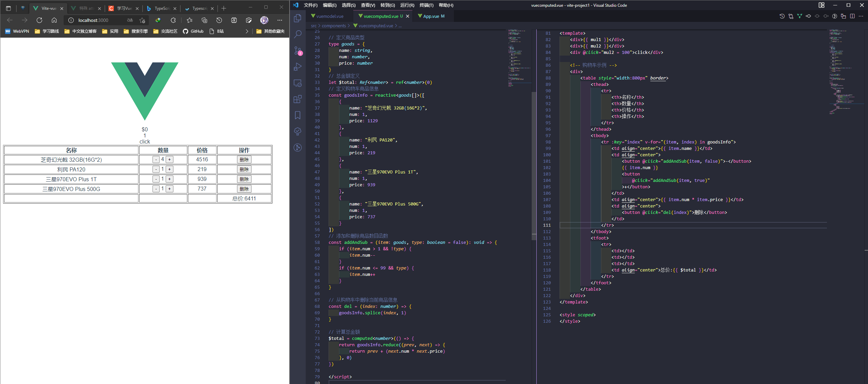The height and width of the screenshot is (384, 868).
Task: Open new browser tab with plus button
Action: click(224, 8)
